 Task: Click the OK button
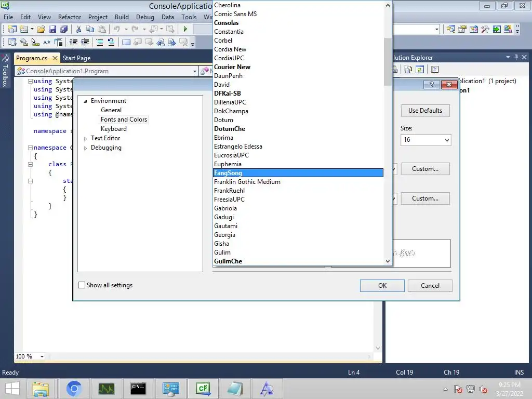point(382,286)
